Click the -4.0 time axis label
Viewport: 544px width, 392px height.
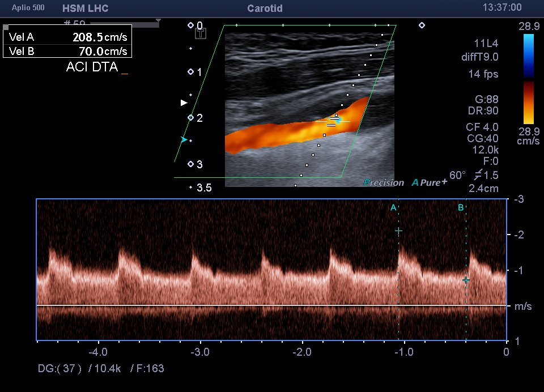pos(98,352)
